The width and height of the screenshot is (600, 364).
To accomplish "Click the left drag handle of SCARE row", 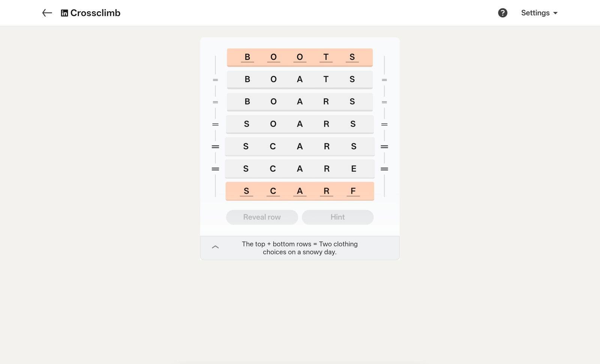I will click(x=215, y=169).
